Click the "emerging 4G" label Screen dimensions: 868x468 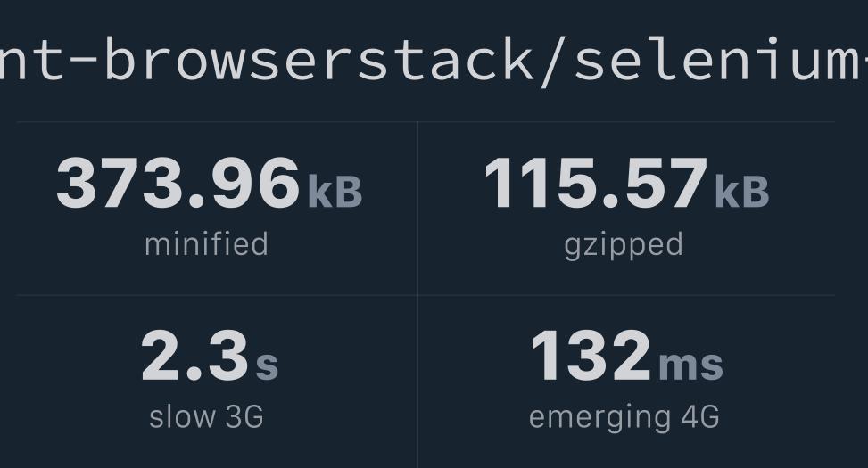click(624, 416)
